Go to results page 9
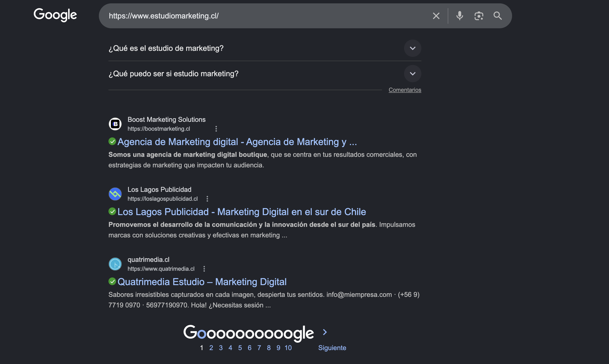Viewport: 609px width, 364px height. [x=278, y=348]
